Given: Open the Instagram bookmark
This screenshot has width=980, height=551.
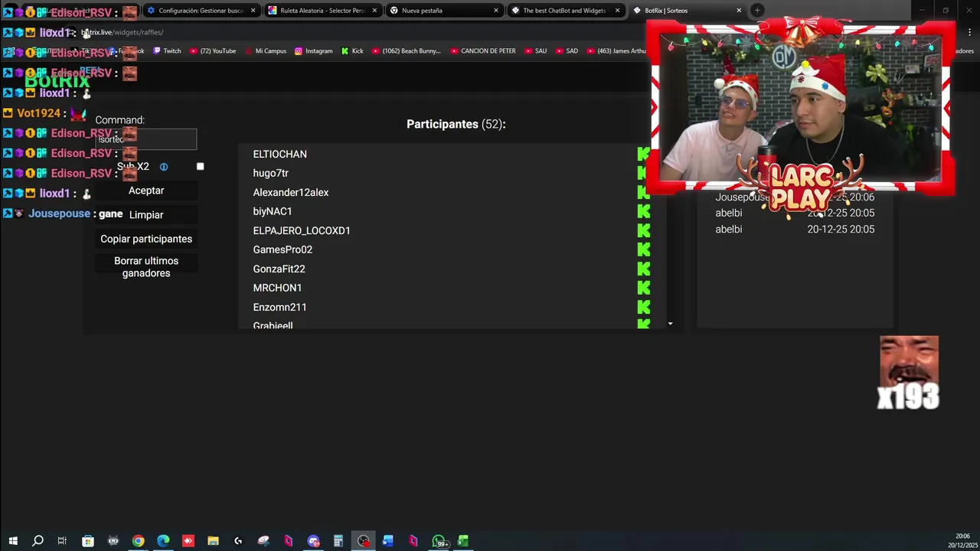Looking at the screenshot, I should coord(313,51).
